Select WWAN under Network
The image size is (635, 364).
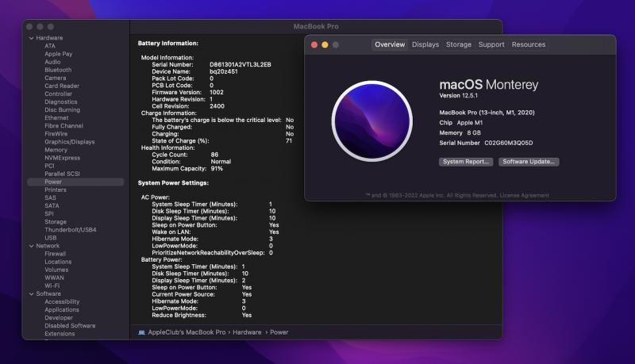(x=54, y=278)
